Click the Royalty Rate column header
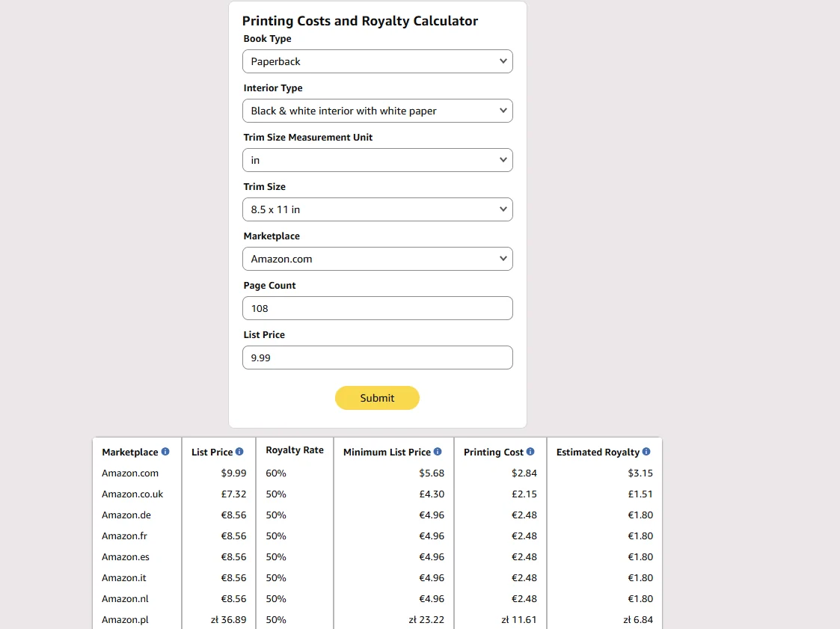Viewport: 840px width, 629px height. 295,450
